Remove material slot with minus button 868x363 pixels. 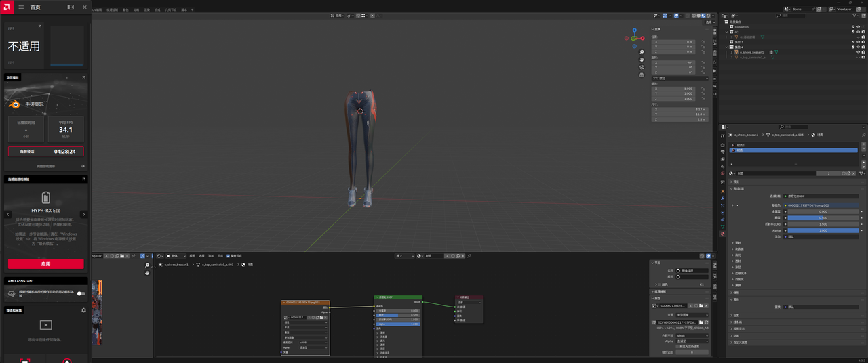tap(863, 150)
